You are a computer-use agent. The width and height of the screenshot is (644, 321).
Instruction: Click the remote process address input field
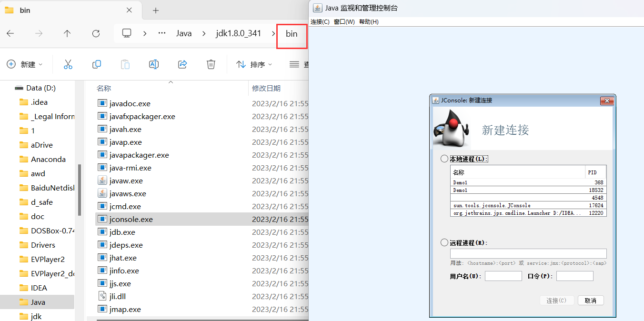coord(528,253)
